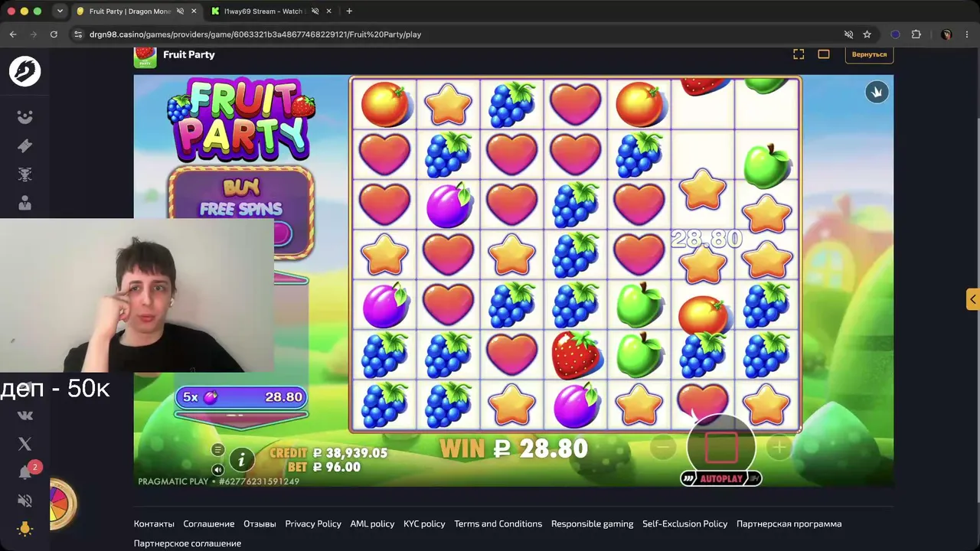Increase the bet with plus button
Screen dimensions: 980x551
point(779,448)
